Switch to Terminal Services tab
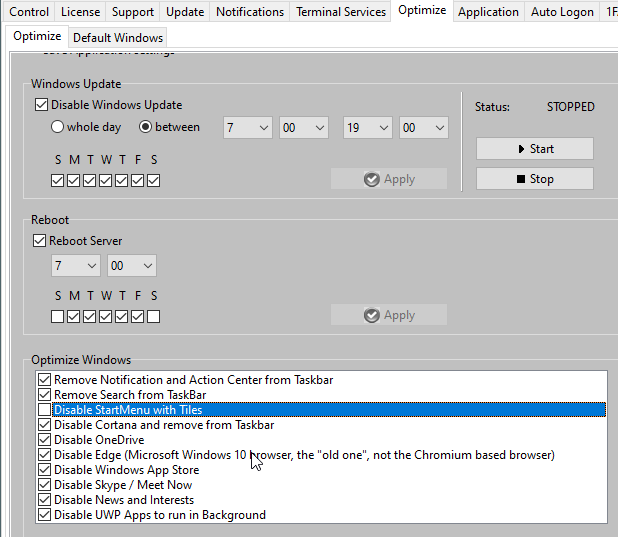618x537 pixels. tap(340, 12)
